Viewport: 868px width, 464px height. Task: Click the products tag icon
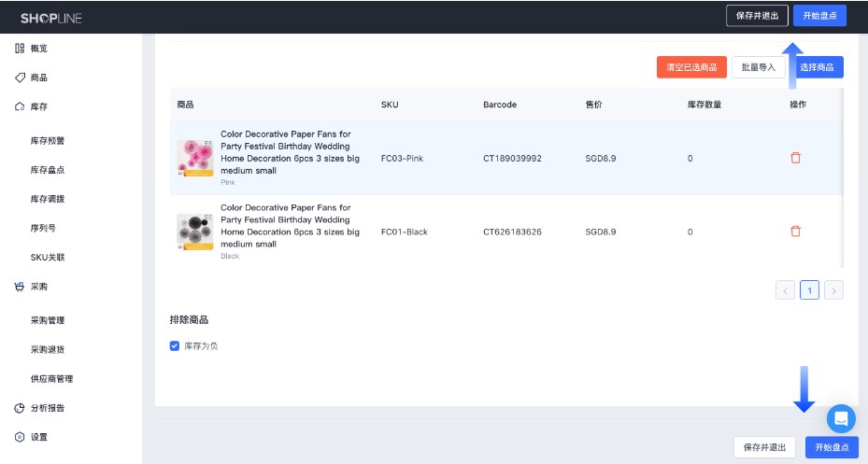[x=20, y=77]
